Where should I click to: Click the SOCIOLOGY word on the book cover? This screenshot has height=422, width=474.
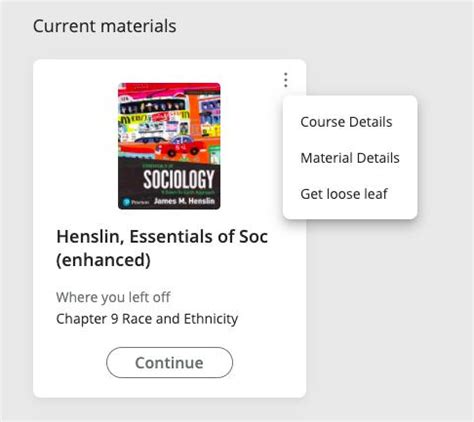179,180
